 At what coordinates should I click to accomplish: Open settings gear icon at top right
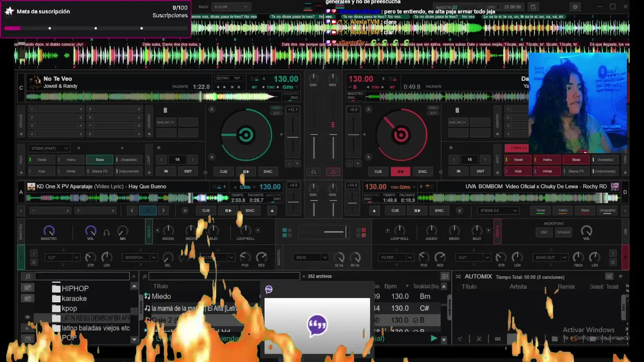(x=575, y=7)
